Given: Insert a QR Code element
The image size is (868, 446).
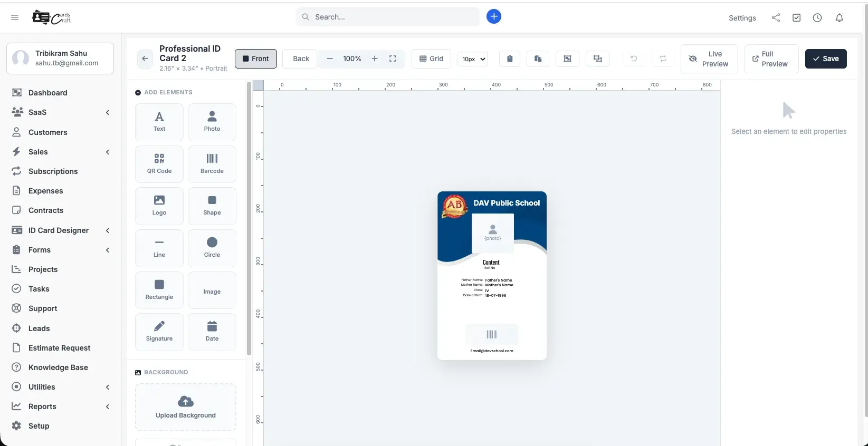Looking at the screenshot, I should pos(159,164).
